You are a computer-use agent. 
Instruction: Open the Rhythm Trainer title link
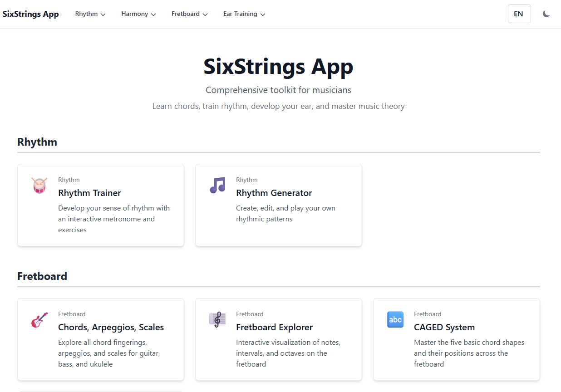[89, 193]
